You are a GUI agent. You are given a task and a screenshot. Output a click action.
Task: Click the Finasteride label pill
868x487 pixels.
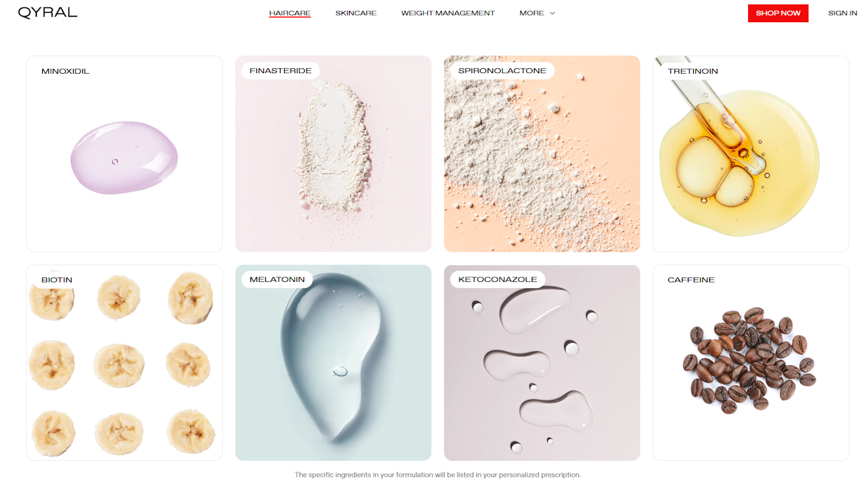pyautogui.click(x=281, y=70)
